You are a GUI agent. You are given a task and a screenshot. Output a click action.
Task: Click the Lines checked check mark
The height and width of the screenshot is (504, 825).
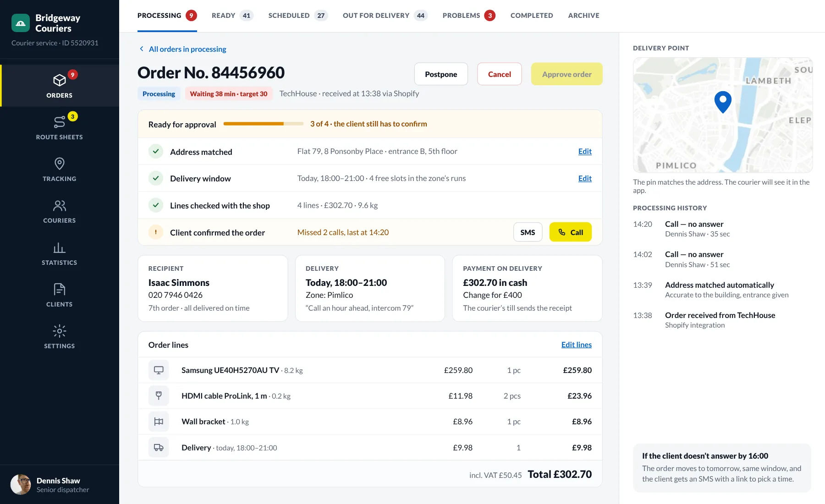point(156,205)
